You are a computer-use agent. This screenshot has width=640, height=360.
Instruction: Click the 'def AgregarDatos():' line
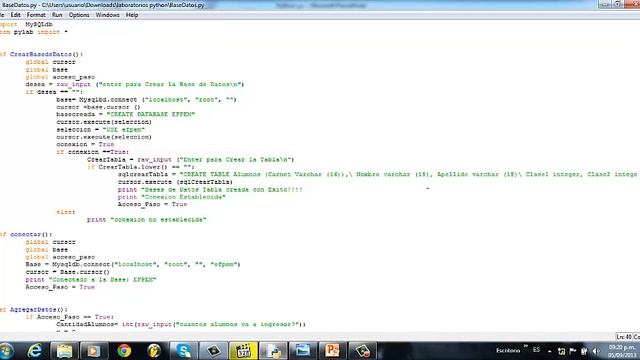(33, 309)
